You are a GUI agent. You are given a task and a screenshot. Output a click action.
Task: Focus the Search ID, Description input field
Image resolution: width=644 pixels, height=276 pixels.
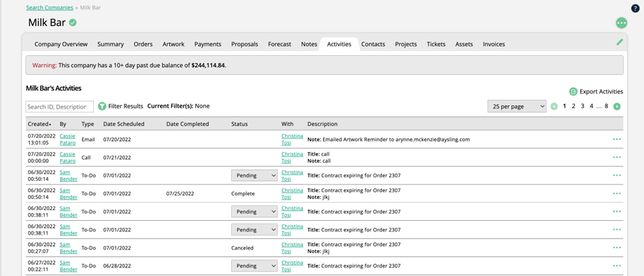coord(59,106)
